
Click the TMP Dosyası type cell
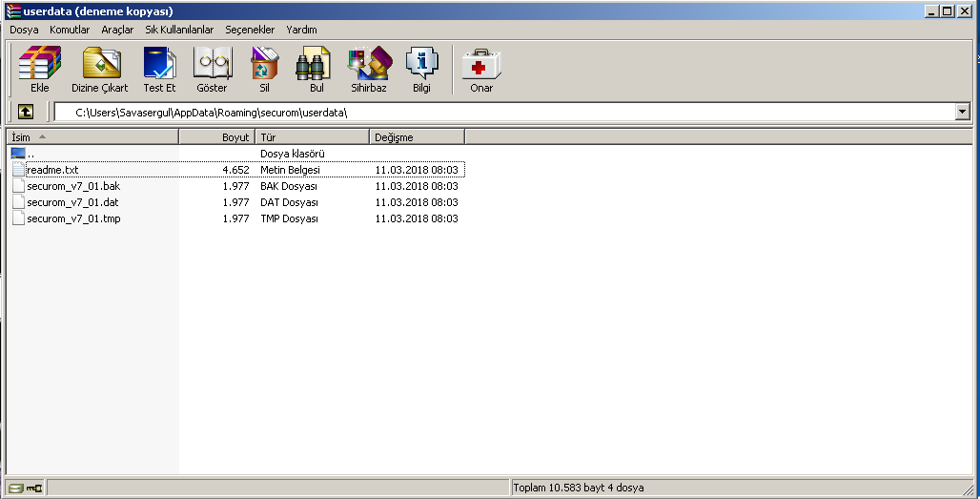[x=289, y=218]
